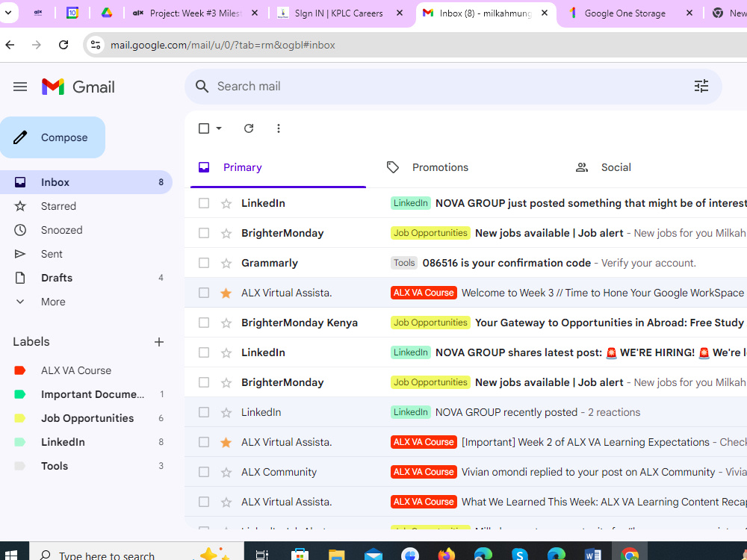Click the Compose button
747x560 pixels.
[52, 137]
